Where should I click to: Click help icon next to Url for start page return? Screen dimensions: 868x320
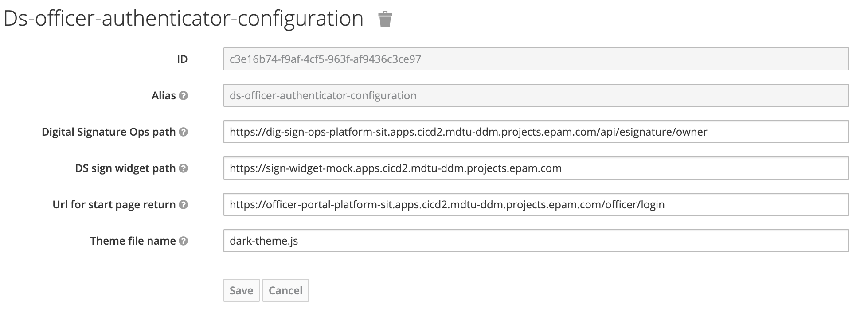(183, 205)
